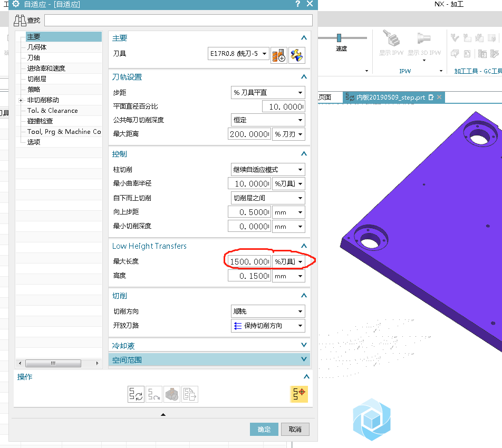502x448 pixels.
Task: Click the 取消 button
Action: [295, 429]
